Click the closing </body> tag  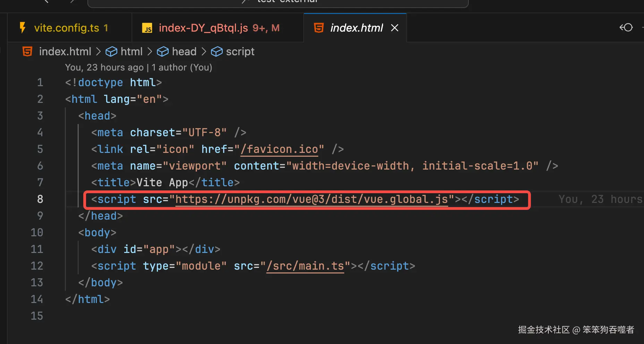point(101,283)
